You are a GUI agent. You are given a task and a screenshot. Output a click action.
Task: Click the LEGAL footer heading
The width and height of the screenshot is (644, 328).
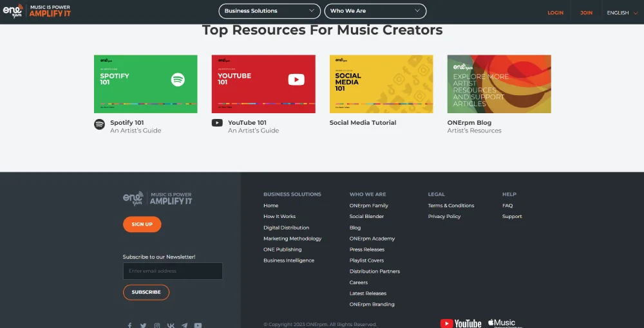click(437, 194)
